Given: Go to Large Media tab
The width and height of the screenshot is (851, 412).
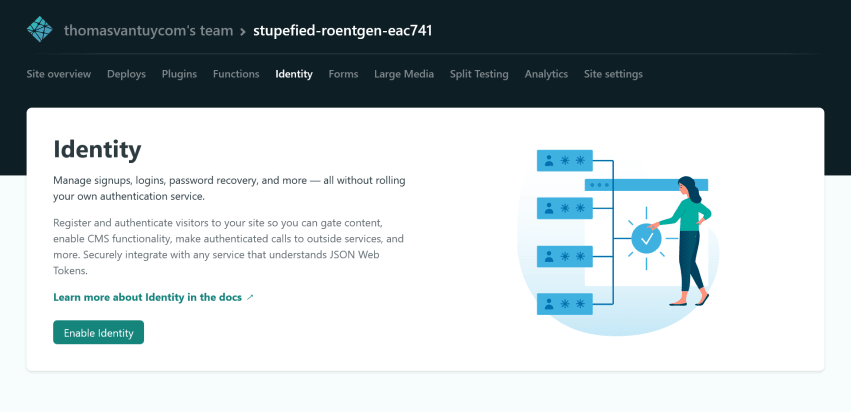Looking at the screenshot, I should pyautogui.click(x=404, y=74).
